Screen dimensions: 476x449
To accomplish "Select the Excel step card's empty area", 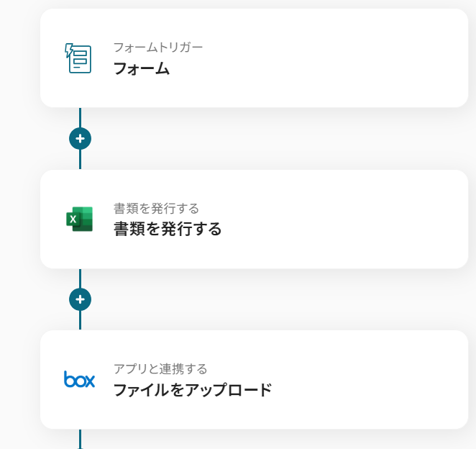I will [345, 219].
